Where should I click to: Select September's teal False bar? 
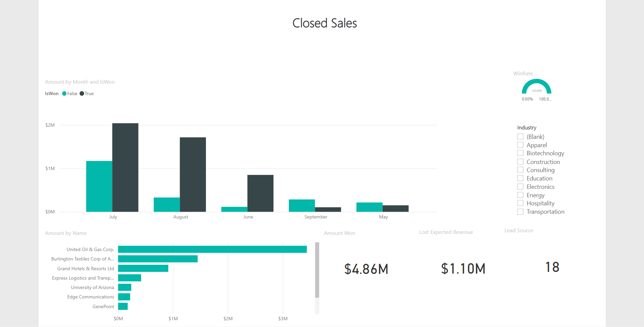point(302,206)
